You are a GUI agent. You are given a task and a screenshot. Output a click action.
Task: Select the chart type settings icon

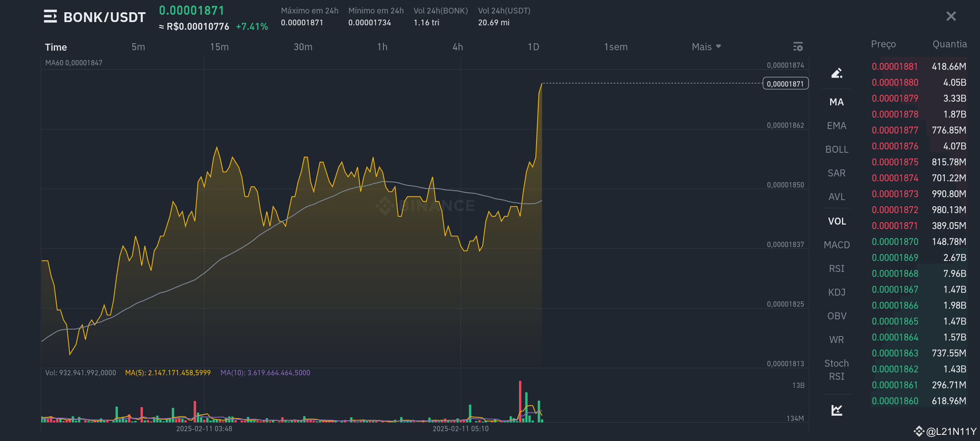coord(798,47)
